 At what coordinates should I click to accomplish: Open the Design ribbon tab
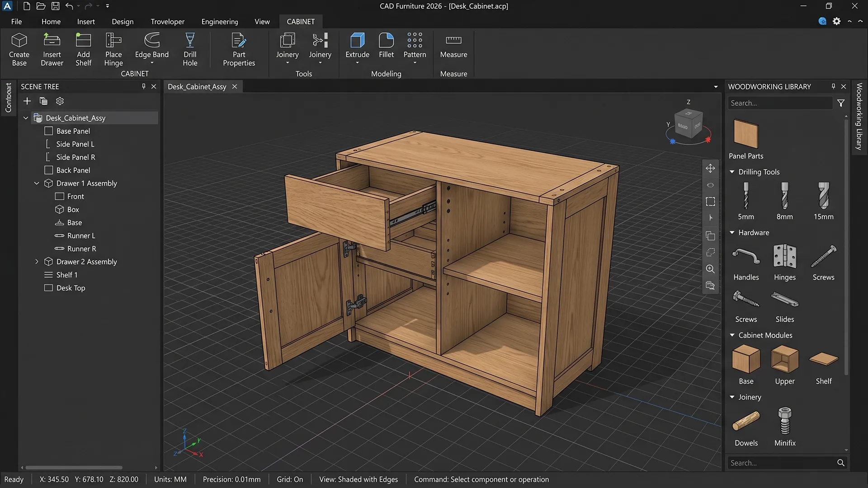coord(122,21)
